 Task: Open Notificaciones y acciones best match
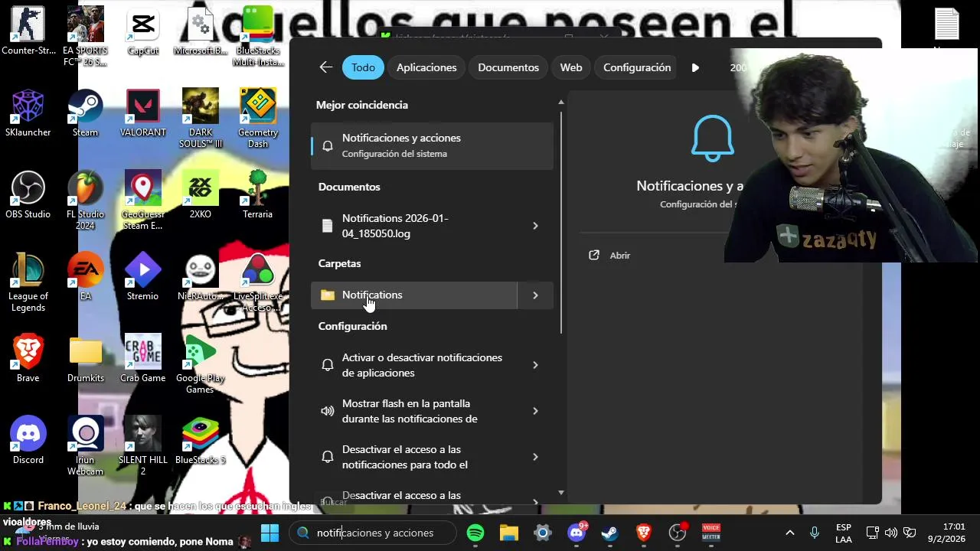point(432,145)
